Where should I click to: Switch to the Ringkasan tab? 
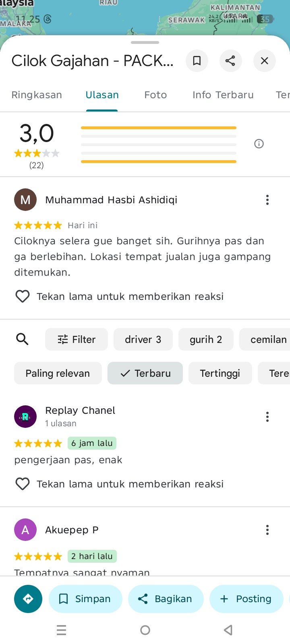[37, 95]
